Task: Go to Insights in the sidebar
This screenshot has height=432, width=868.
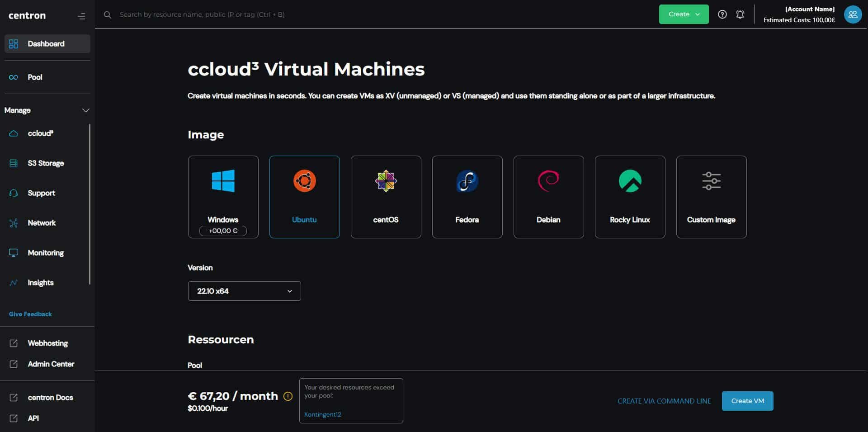Action: (41, 283)
